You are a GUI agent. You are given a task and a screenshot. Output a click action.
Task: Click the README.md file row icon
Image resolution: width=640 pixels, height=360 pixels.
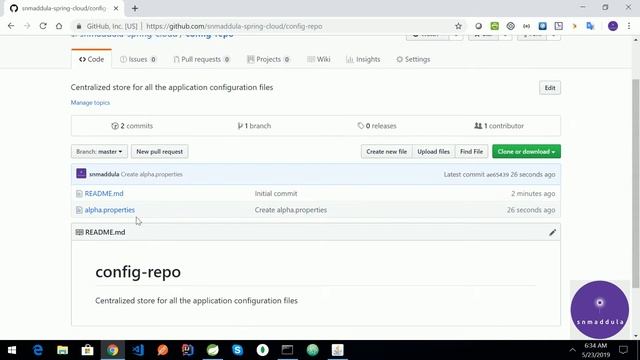79,194
